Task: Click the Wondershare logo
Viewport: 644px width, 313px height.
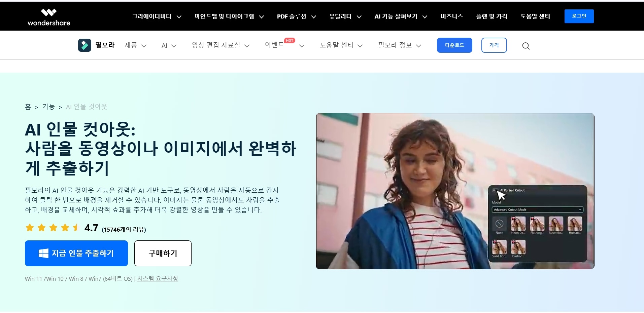Action: (49, 17)
